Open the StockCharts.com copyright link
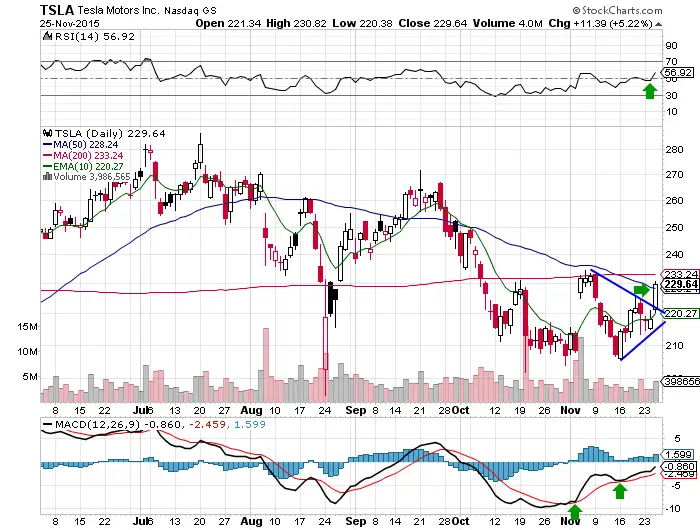The image size is (700, 530). [x=617, y=10]
